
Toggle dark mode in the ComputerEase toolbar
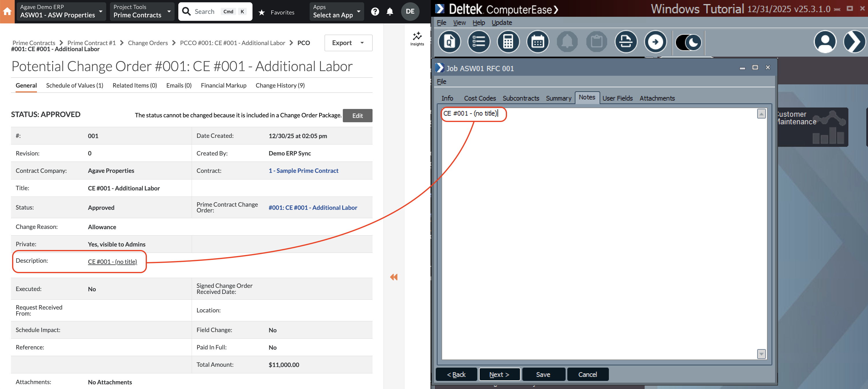688,42
